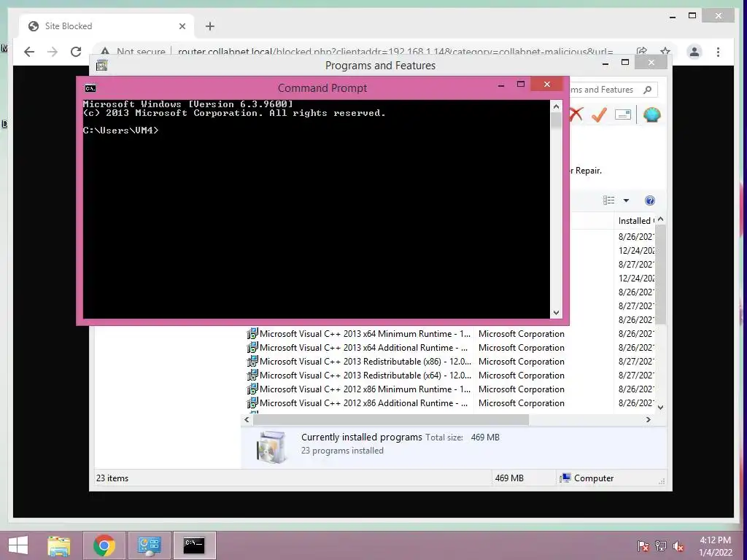Change the view layout icon

pos(609,201)
